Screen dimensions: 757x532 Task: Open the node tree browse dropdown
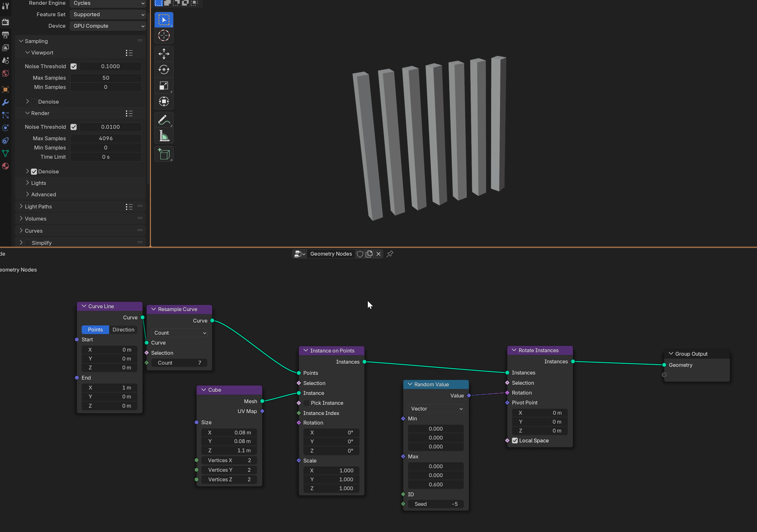click(x=300, y=254)
